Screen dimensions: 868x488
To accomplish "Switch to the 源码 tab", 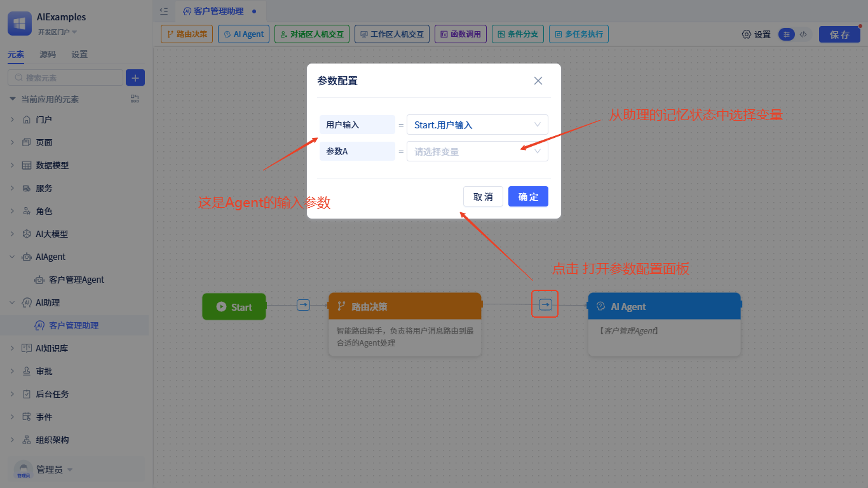I will click(x=48, y=55).
